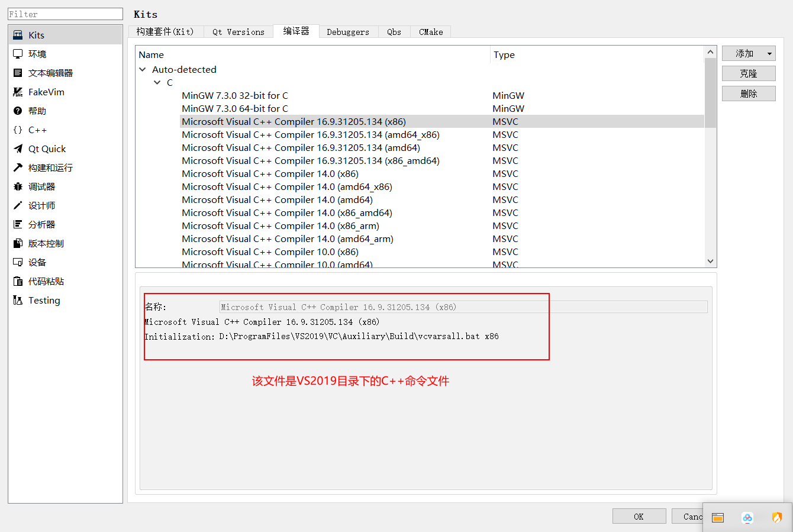Screen dimensions: 793x532
Task: Click the list scroll down arrow
Action: [711, 261]
